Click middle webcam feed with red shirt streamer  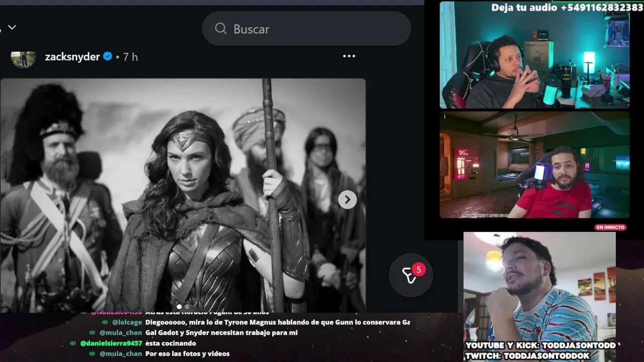tap(534, 165)
